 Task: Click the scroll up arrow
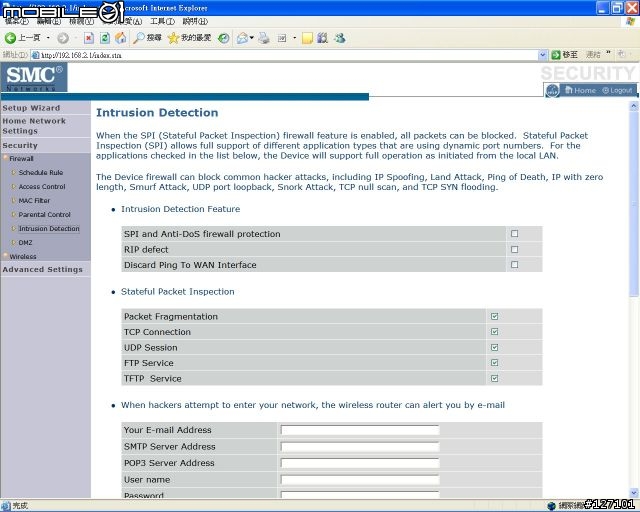633,106
